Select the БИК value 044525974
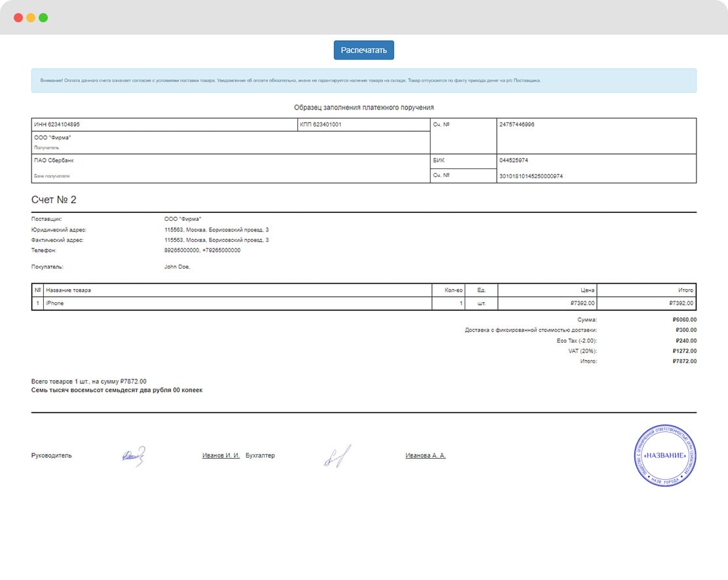The width and height of the screenshot is (728, 580). (514, 160)
